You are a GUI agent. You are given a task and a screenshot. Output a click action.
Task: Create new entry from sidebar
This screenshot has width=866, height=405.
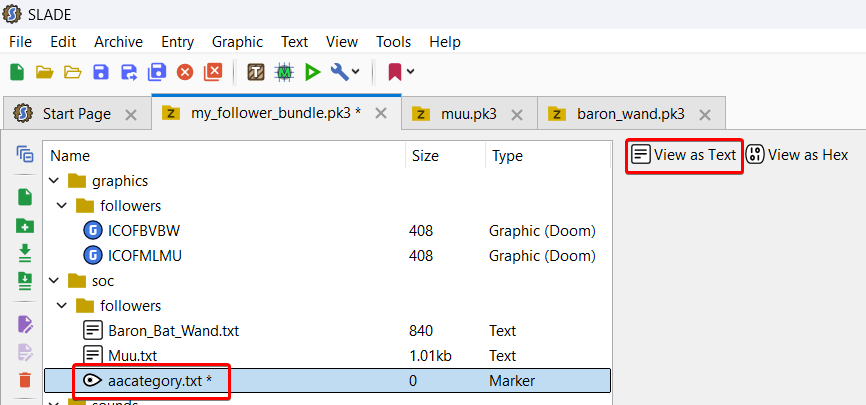pos(25,197)
